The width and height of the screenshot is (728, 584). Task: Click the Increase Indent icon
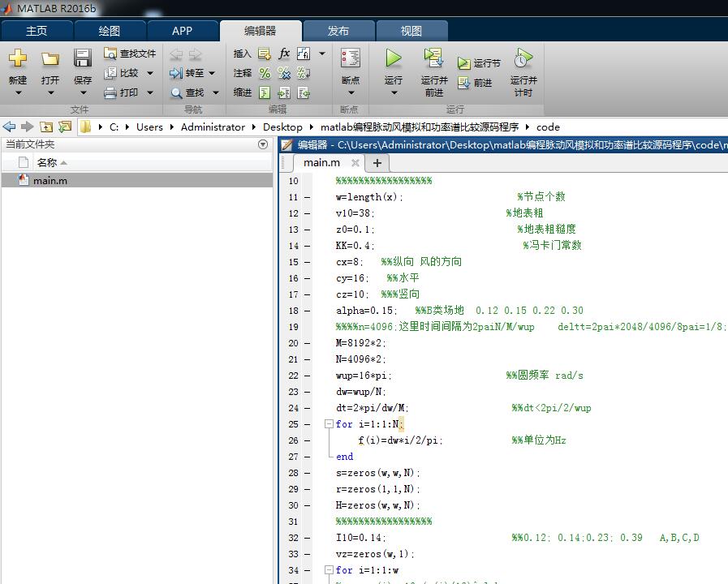coord(284,92)
